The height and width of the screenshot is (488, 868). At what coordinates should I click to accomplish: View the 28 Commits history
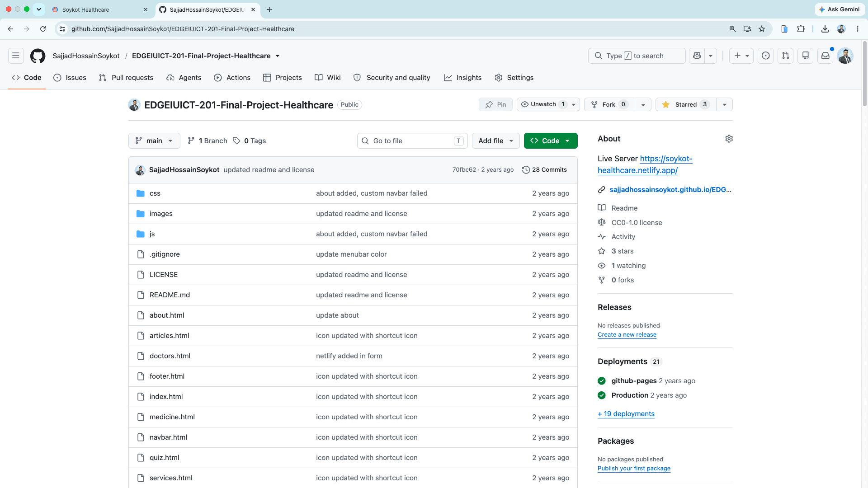point(544,170)
